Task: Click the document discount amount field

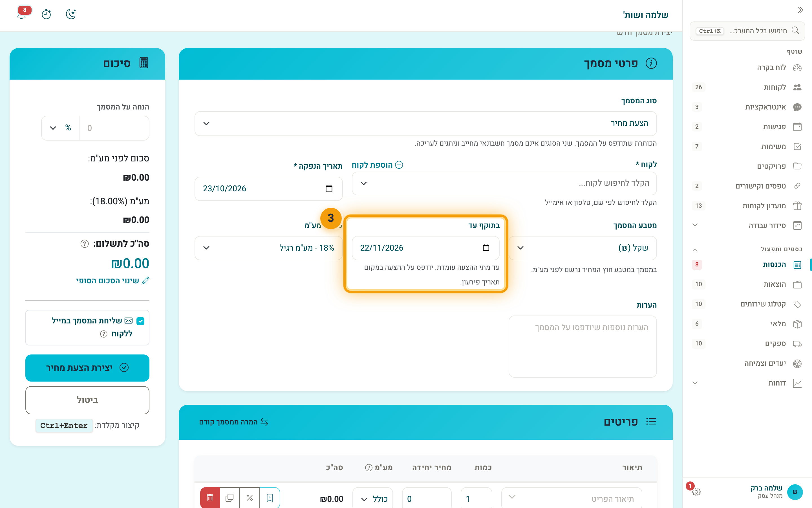Action: (x=114, y=128)
